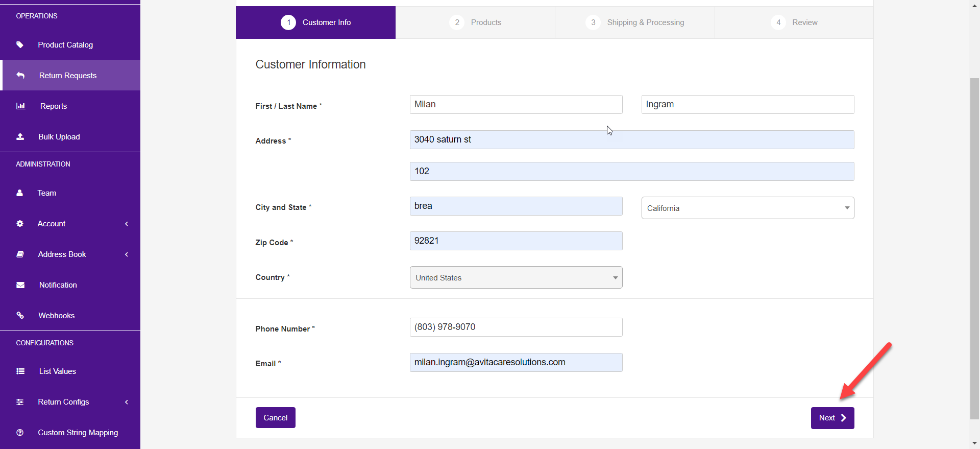The width and height of the screenshot is (980, 449).
Task: Click the Webhooks link icon
Action: coord(20,316)
